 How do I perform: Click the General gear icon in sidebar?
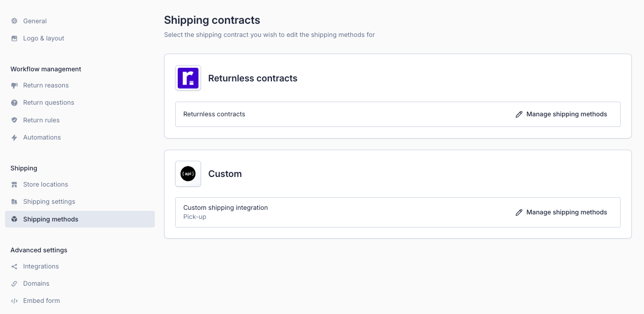coord(14,21)
